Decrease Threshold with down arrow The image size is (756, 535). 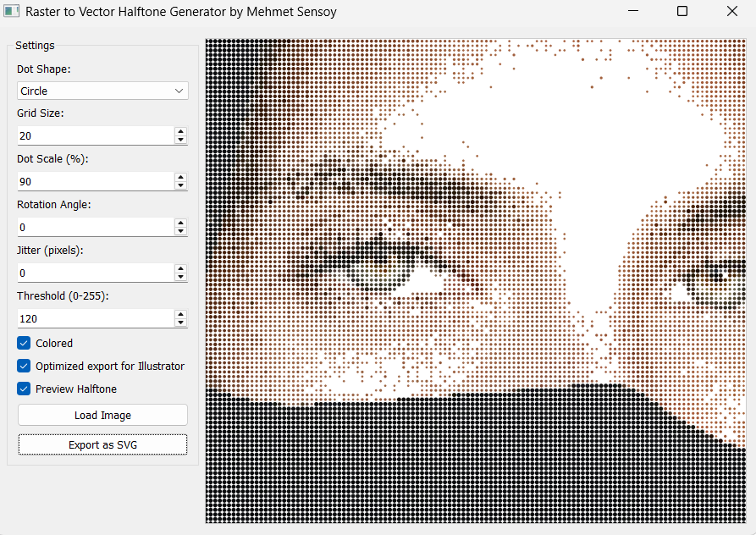coord(181,323)
